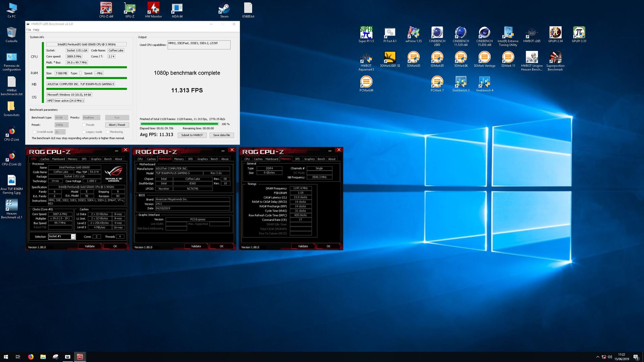Screen dimensions: 644x362
Task: Open the Overkill 2x multiplier dropdown
Action: (60, 132)
